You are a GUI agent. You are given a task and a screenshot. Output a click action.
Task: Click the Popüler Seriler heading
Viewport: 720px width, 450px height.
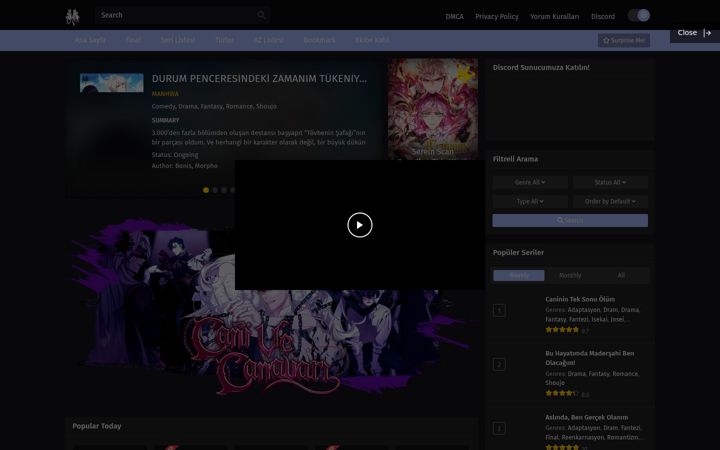pos(518,253)
